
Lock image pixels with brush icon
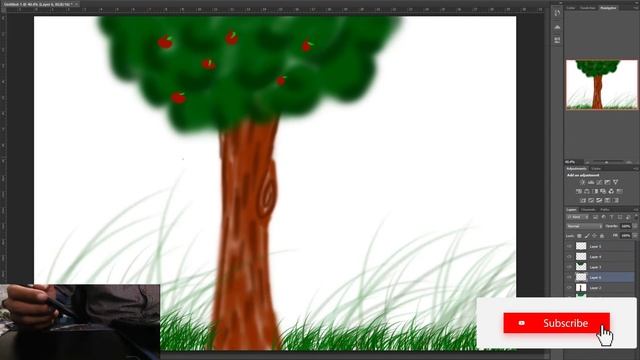tap(587, 236)
